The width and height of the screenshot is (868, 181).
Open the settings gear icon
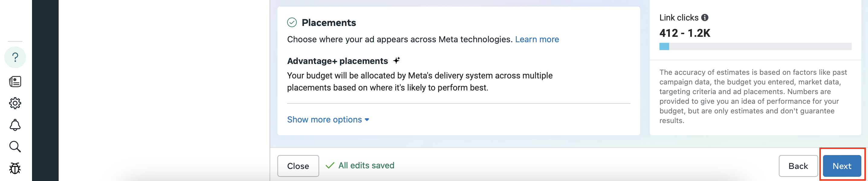coord(15,103)
